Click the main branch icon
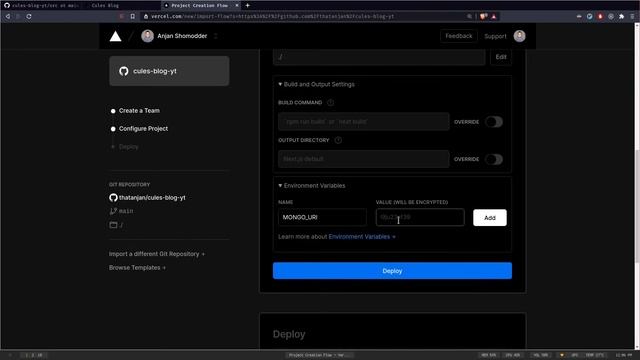The width and height of the screenshot is (640, 360). [x=113, y=211]
